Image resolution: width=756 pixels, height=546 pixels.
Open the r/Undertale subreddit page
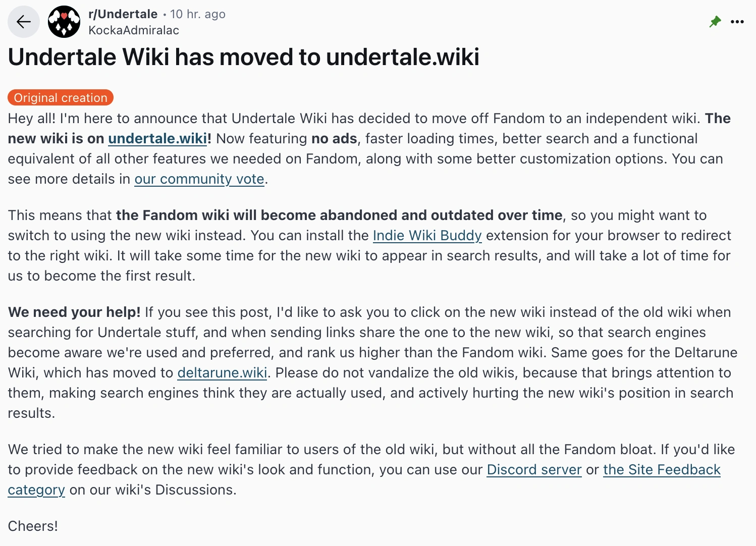[124, 14]
